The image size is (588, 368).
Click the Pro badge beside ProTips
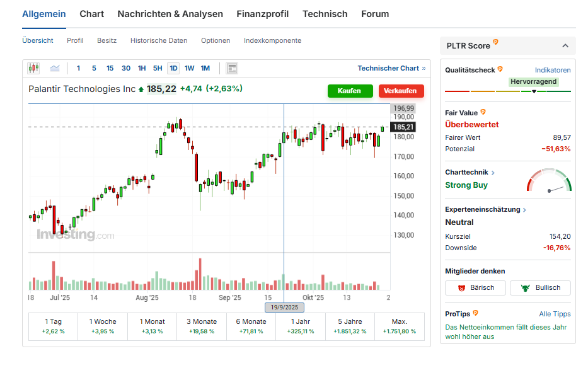point(475,313)
